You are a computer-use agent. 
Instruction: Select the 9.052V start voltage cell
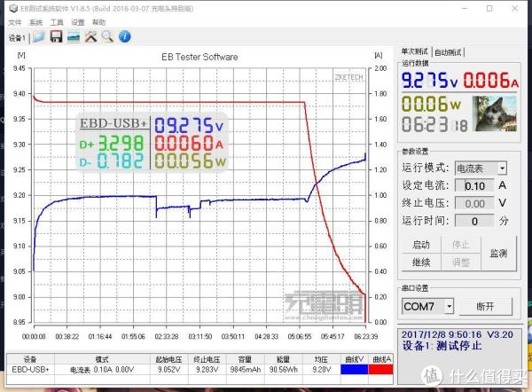click(169, 370)
